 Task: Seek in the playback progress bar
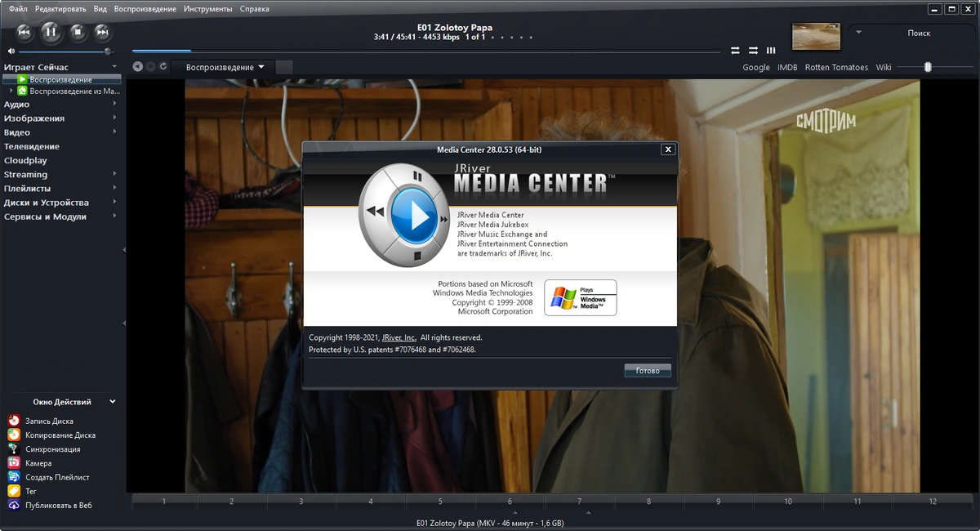coord(425,51)
